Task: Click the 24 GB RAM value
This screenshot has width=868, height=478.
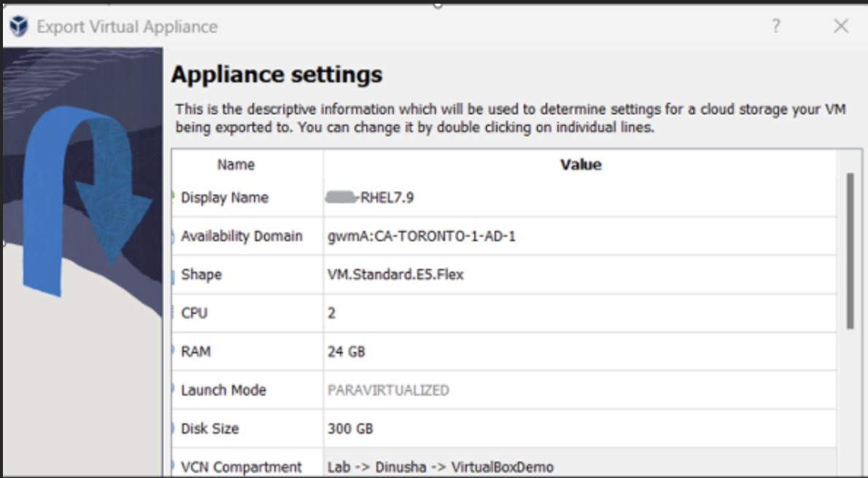Action: pyautogui.click(x=346, y=352)
